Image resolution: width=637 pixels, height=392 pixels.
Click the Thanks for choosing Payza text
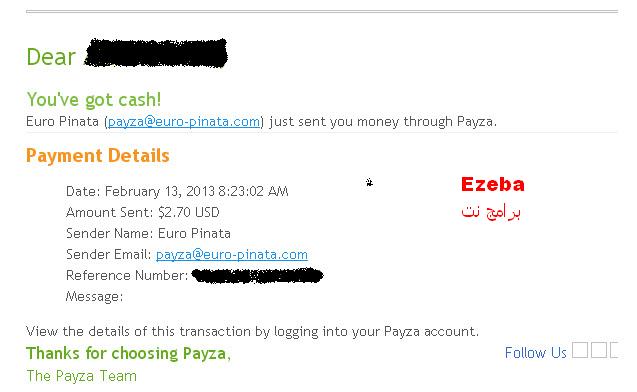coord(128,353)
